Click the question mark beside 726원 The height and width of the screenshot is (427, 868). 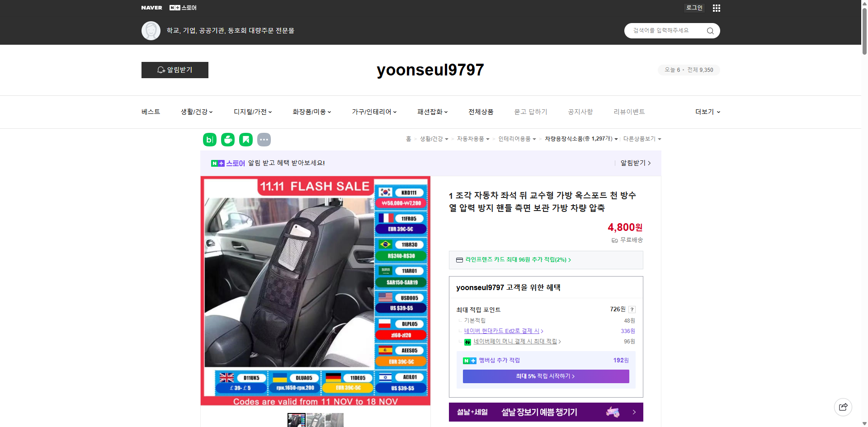pos(632,310)
